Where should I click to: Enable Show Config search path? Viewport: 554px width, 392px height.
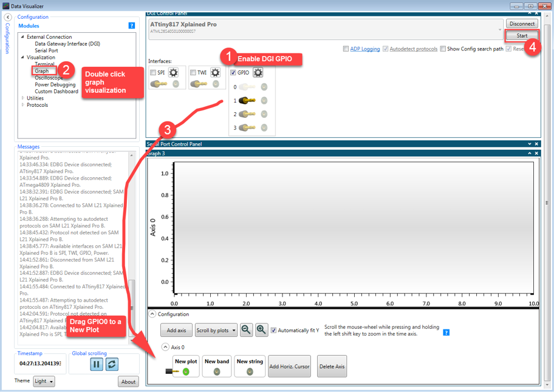tap(443, 49)
